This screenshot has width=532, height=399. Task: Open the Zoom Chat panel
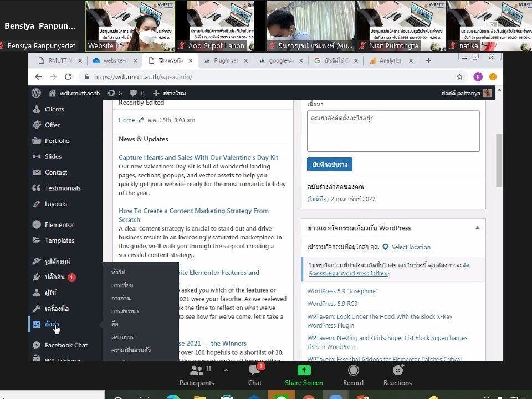coord(255,376)
